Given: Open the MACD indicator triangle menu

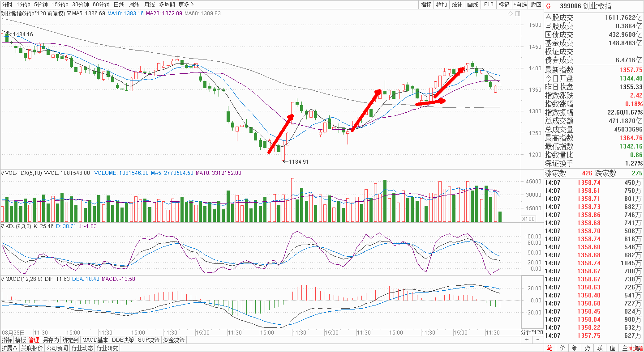Looking at the screenshot, I should (2, 279).
